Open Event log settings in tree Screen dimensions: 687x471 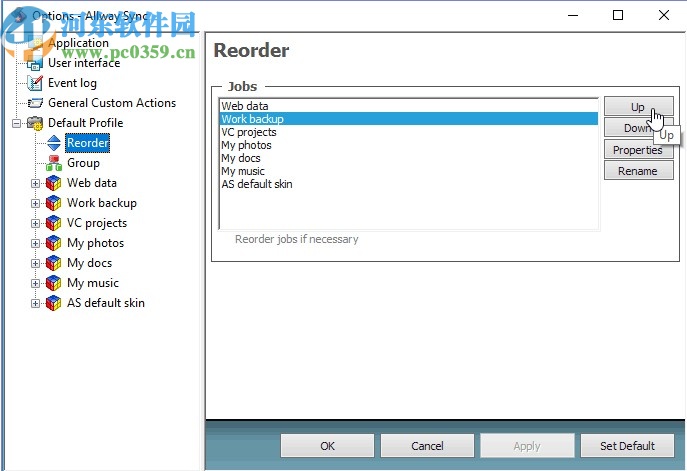click(72, 83)
